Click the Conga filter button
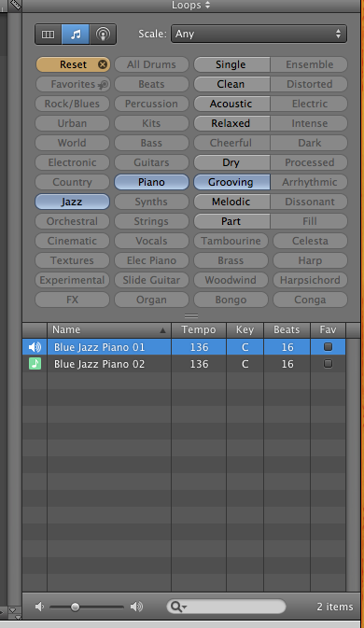Viewport: 364px width, 628px height. tap(310, 300)
